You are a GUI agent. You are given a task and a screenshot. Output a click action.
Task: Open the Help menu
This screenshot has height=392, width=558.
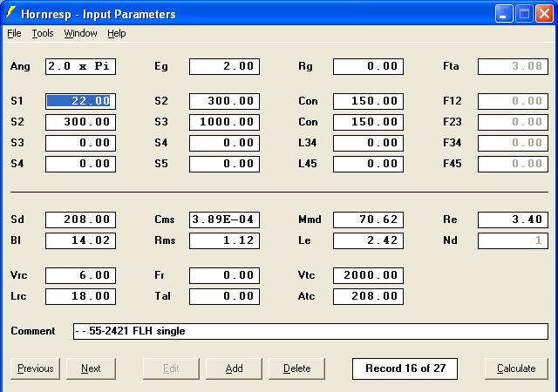click(x=116, y=33)
